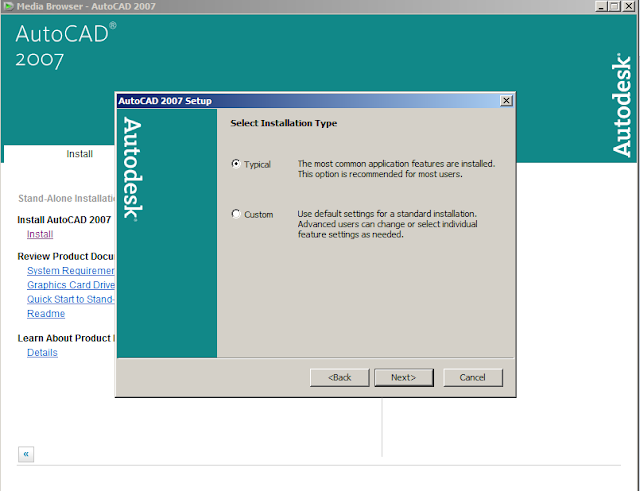This screenshot has height=491, width=640.
Task: Select the Typical installation radio button
Action: tap(236, 164)
